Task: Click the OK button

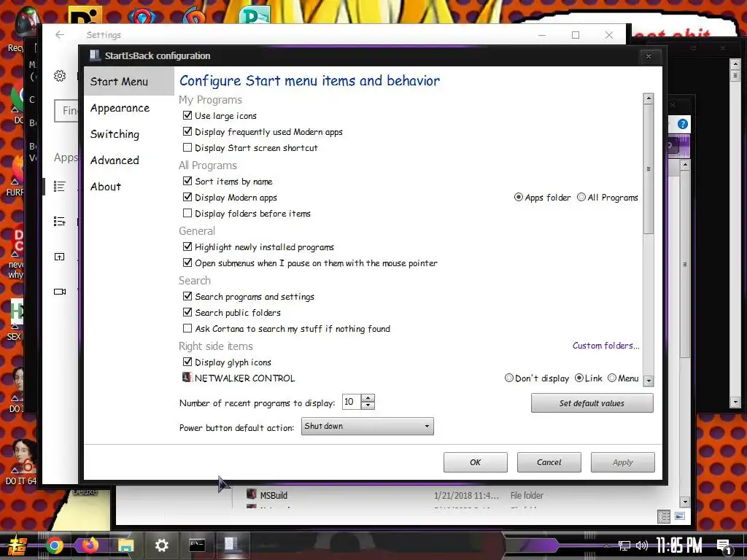Action: 476,462
